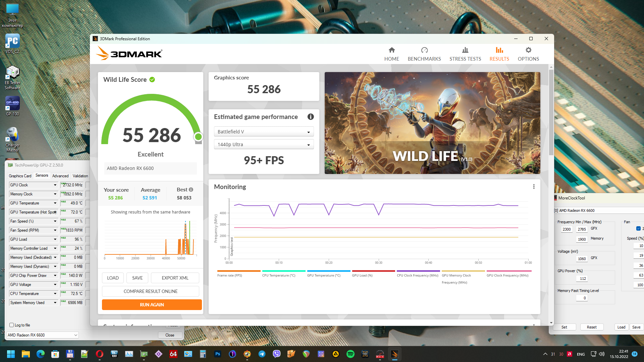Open the RESULTS section in 3DMark

point(499,54)
